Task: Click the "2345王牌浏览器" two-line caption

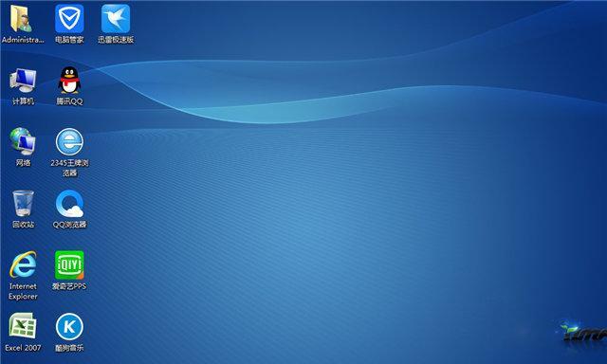Action: [x=69, y=168]
